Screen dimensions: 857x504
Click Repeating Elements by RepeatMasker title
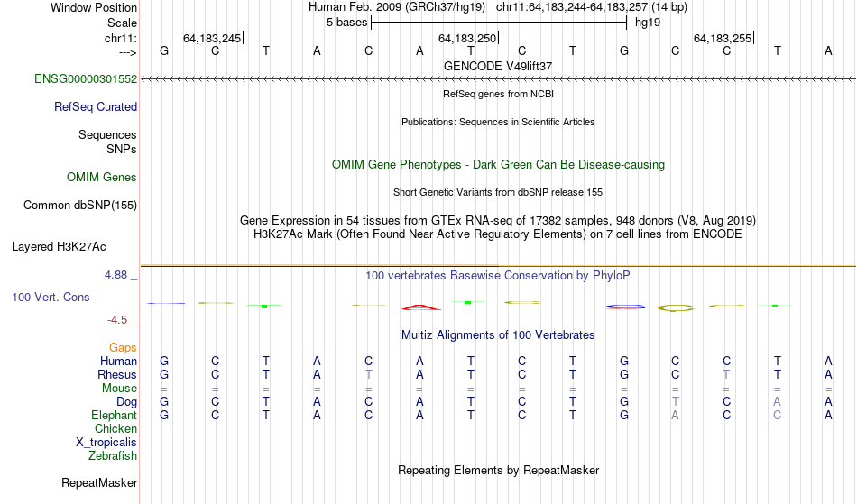(499, 470)
